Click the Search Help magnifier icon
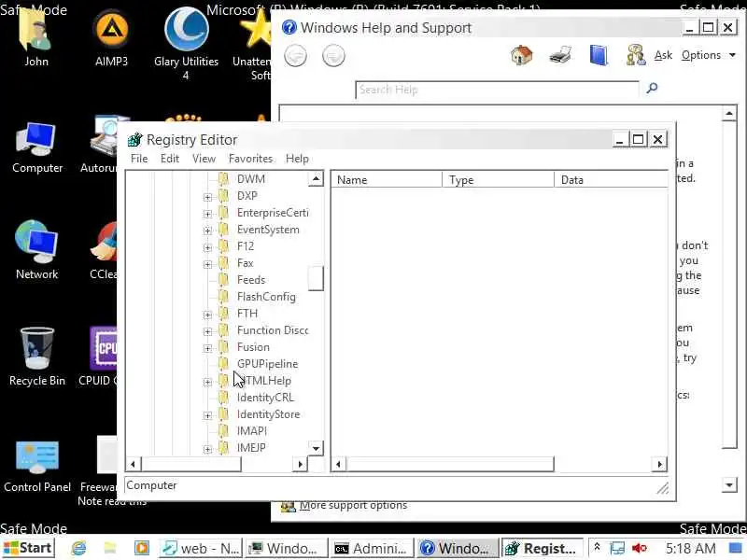 click(x=652, y=88)
